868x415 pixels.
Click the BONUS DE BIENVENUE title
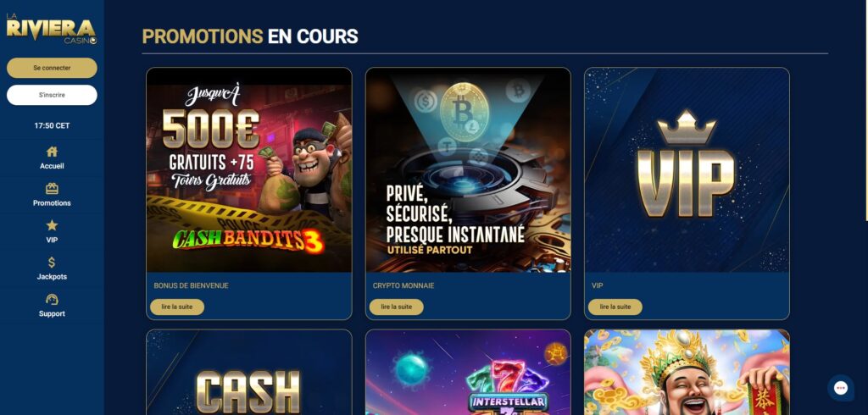tap(191, 285)
